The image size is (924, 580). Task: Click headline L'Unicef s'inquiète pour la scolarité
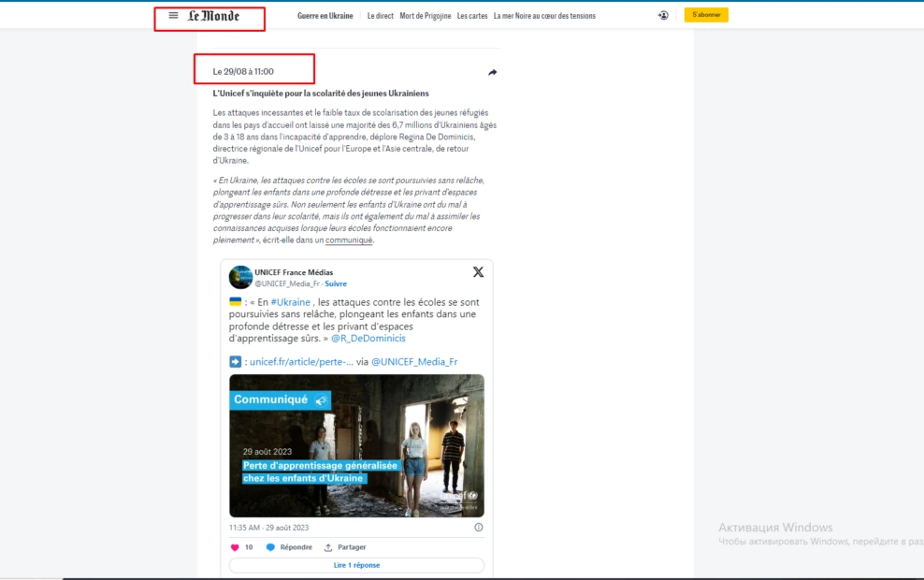tap(321, 94)
